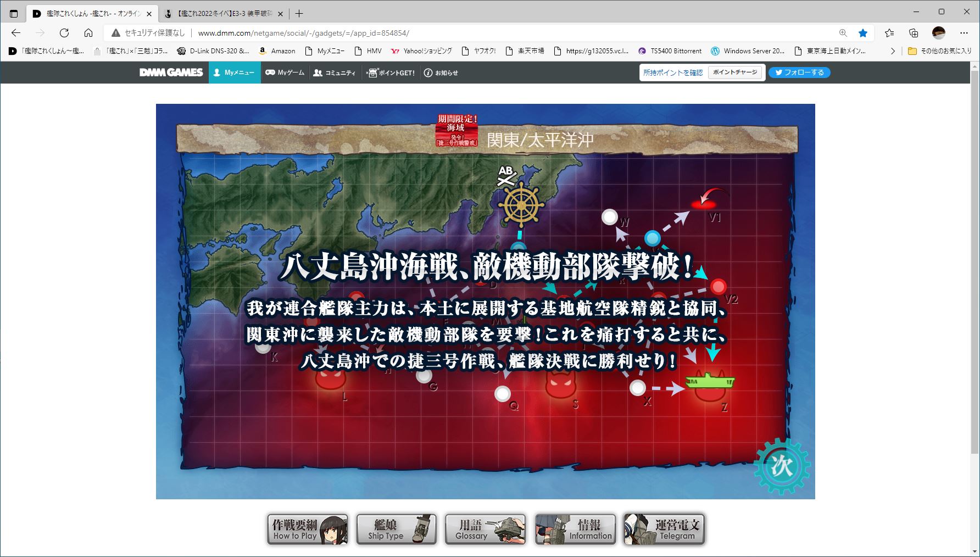Click the ポイントチャージ button
Image resolution: width=980 pixels, height=557 pixels.
(735, 73)
